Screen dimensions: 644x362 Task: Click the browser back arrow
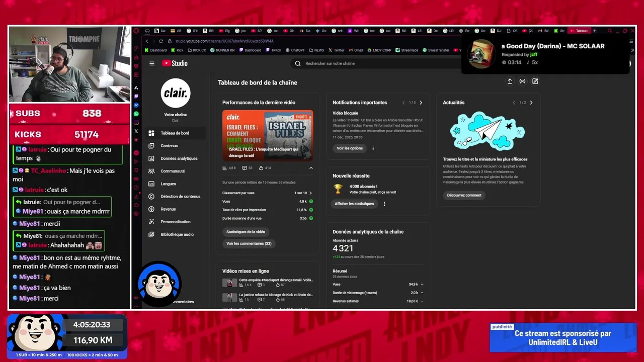pos(147,41)
